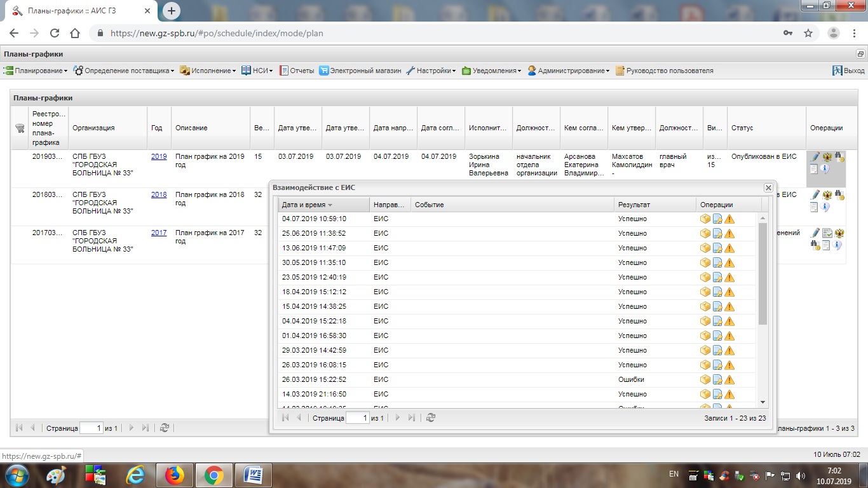Open the blue info bubble icon for 2018 plan
The height and width of the screenshot is (488, 868).
coord(825,207)
